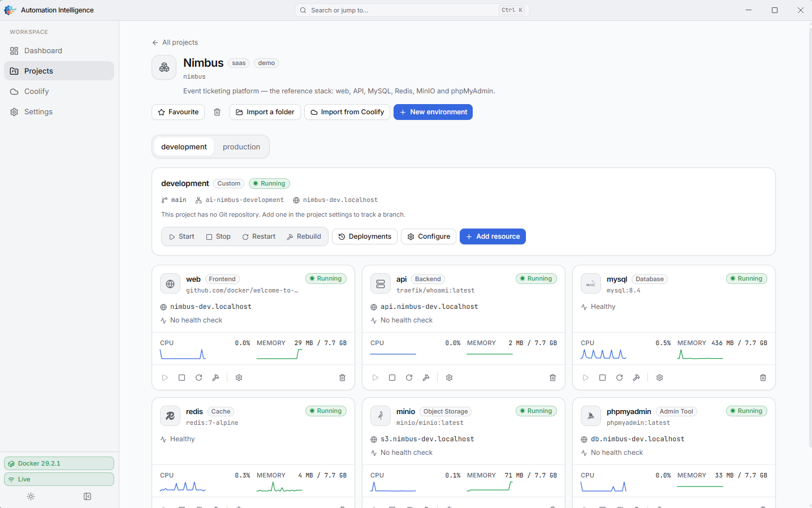
Task: Start the web resource via play icon
Action: coord(165,377)
